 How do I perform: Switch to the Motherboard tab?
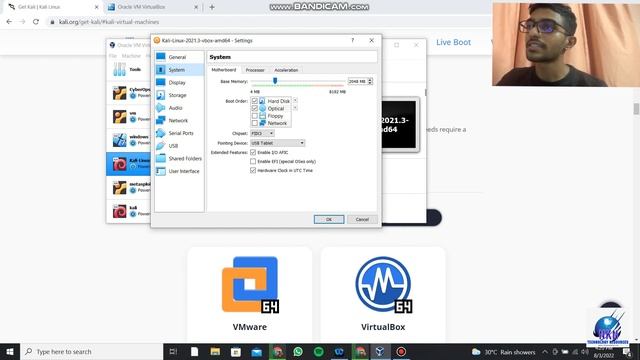tap(224, 70)
